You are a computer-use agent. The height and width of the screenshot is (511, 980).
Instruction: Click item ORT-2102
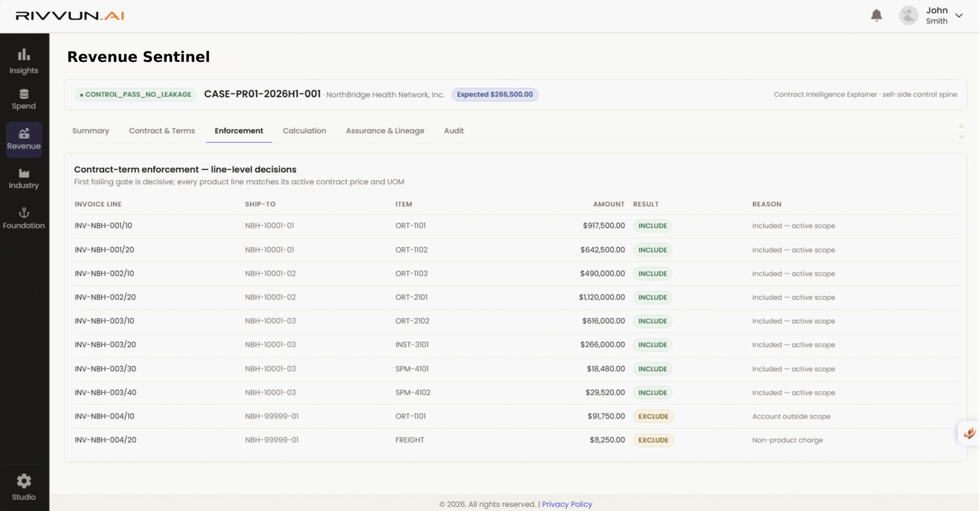click(x=412, y=321)
